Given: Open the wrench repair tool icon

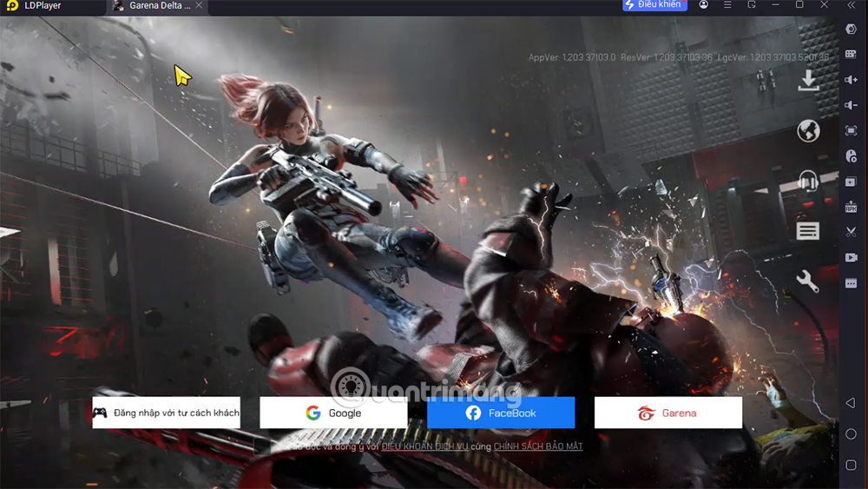Looking at the screenshot, I should pos(807,281).
